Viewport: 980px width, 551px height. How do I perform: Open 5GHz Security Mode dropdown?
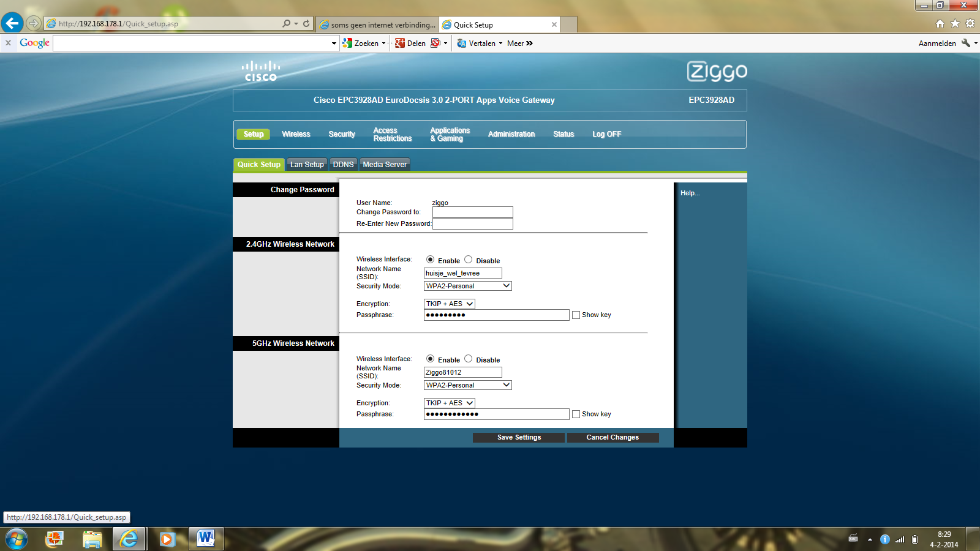(x=468, y=385)
